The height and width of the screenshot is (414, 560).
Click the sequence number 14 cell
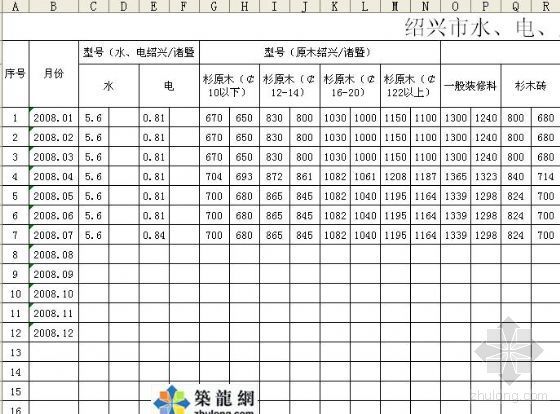15,372
